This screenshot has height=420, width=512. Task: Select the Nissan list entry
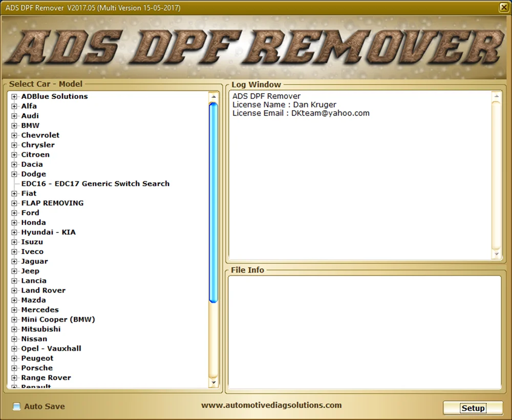pyautogui.click(x=34, y=339)
